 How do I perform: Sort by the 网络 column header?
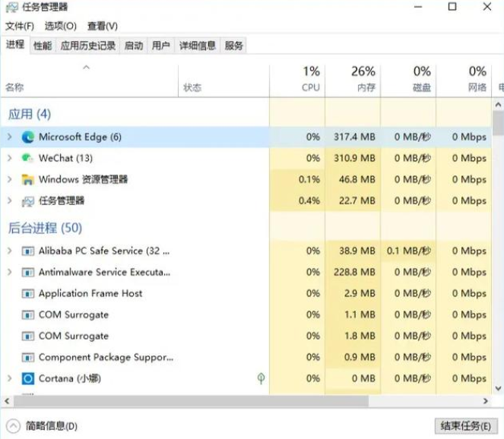click(x=464, y=81)
